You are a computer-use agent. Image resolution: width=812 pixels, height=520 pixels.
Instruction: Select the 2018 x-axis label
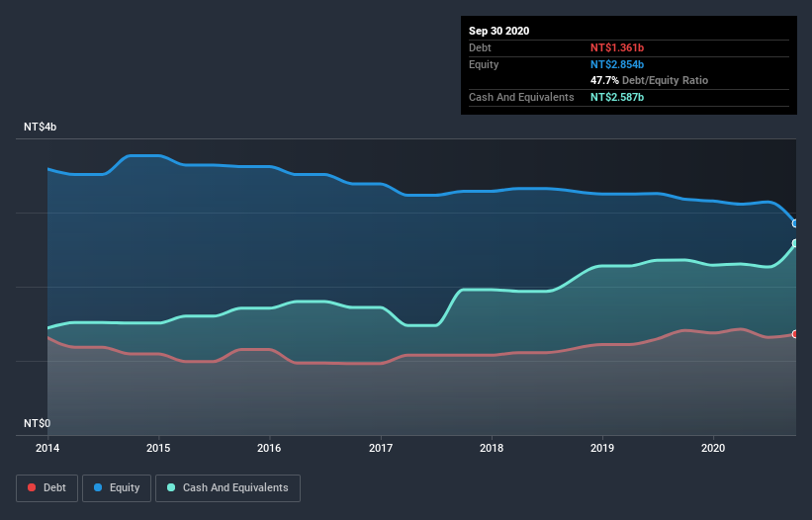coord(492,448)
